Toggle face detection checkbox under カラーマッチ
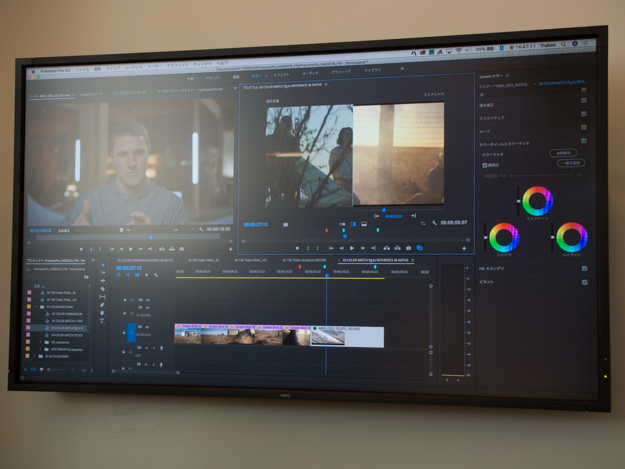625x469 pixels. [x=485, y=165]
